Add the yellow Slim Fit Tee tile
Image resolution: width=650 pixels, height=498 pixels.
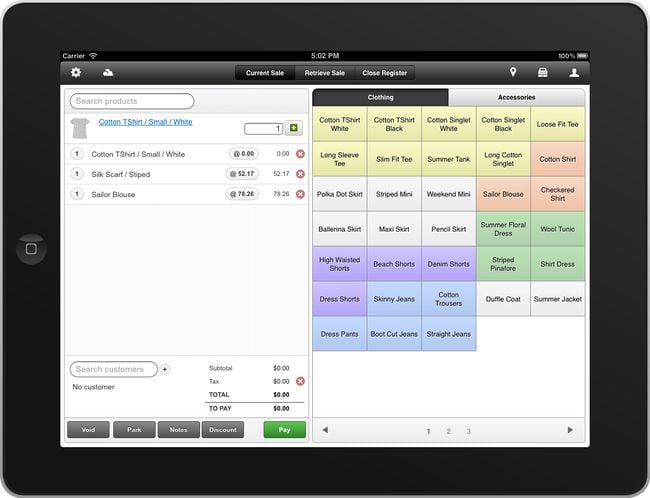click(x=394, y=159)
